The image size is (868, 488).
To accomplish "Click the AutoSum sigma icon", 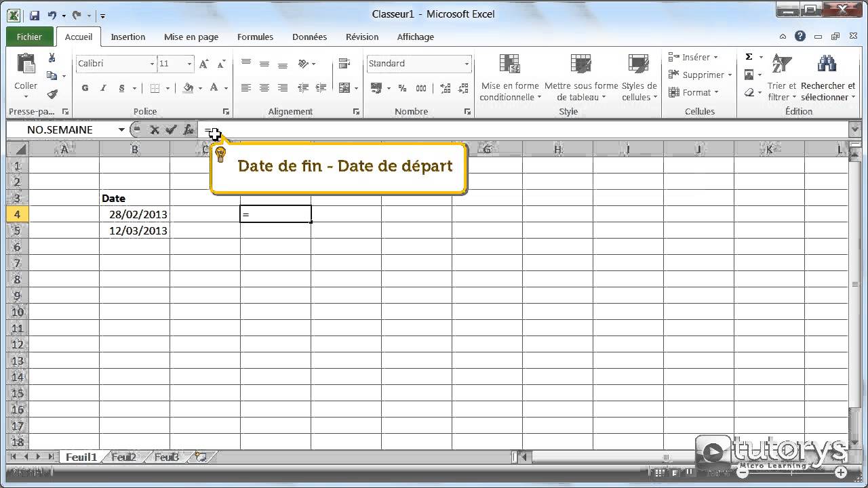I will point(749,58).
